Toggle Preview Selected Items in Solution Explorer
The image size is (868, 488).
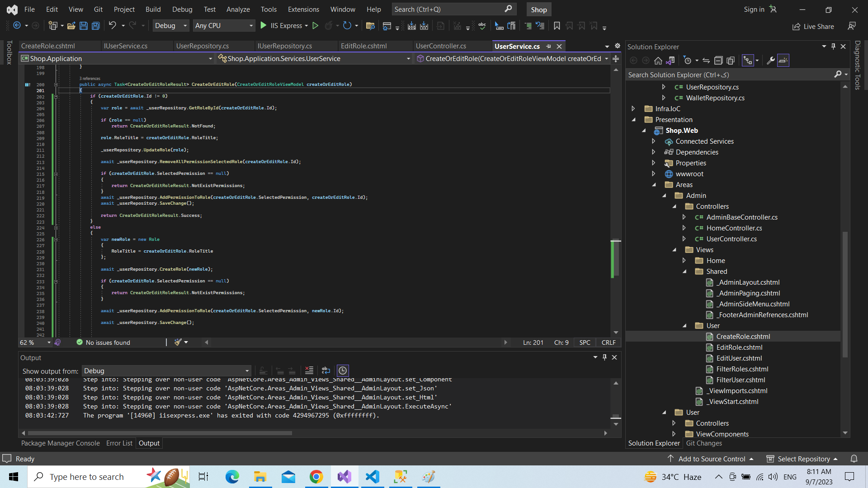coord(783,61)
